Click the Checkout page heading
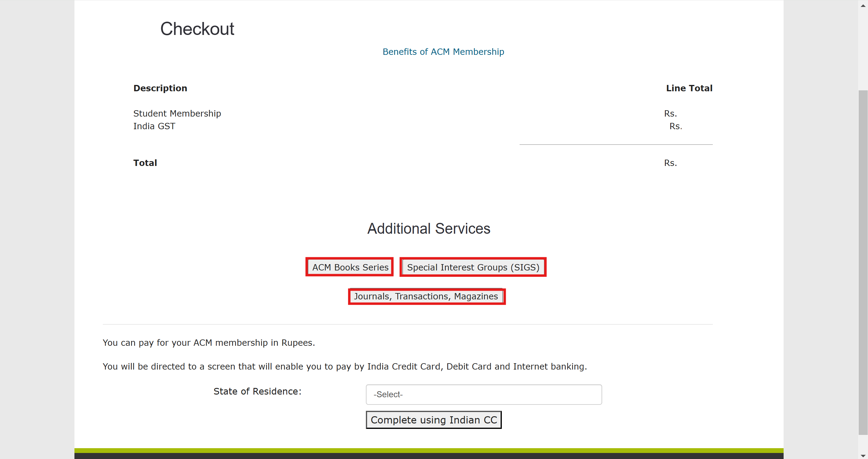868x459 pixels. pyautogui.click(x=197, y=29)
